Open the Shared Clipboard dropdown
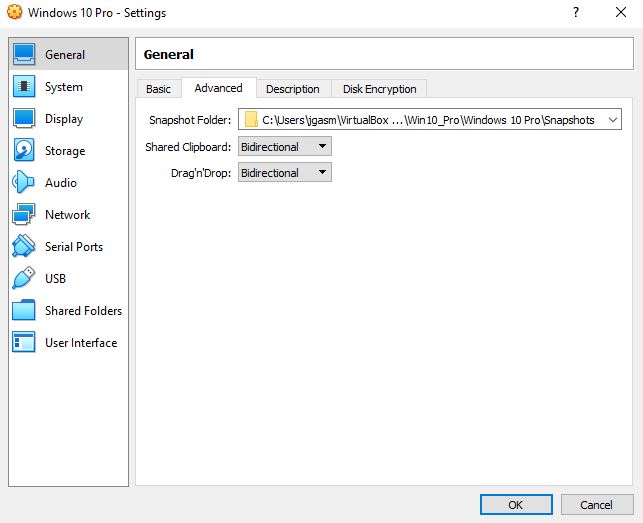Viewport: 643px width, 523px height. click(x=285, y=146)
